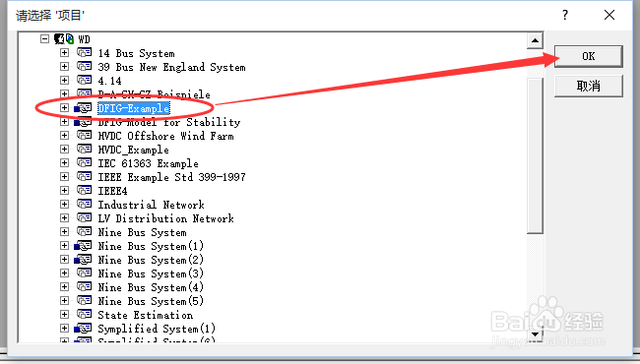Click the Industrial Network project icon

coord(84,205)
